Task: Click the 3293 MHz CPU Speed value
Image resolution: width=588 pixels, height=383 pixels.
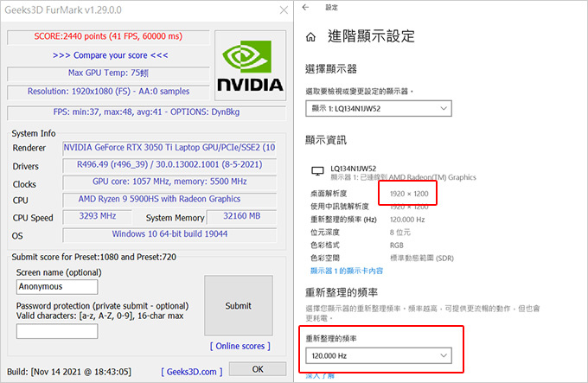Action: click(x=98, y=216)
